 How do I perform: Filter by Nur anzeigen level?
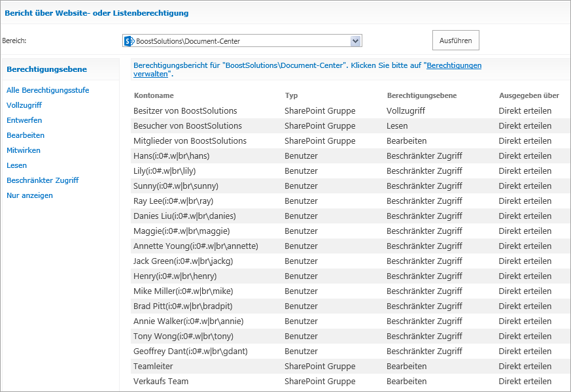pos(29,195)
